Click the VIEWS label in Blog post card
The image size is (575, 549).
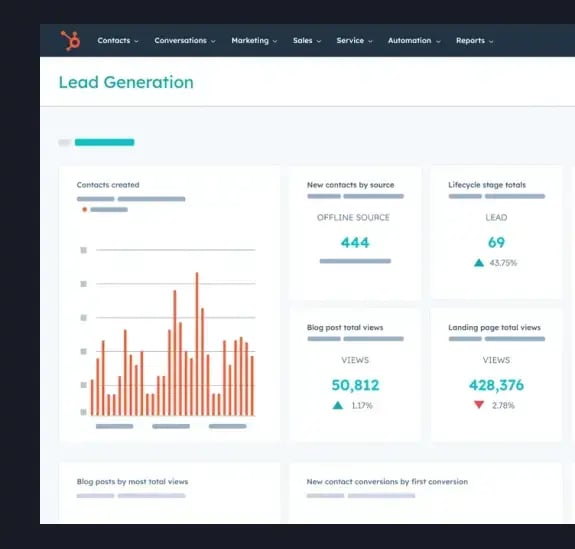[355, 360]
